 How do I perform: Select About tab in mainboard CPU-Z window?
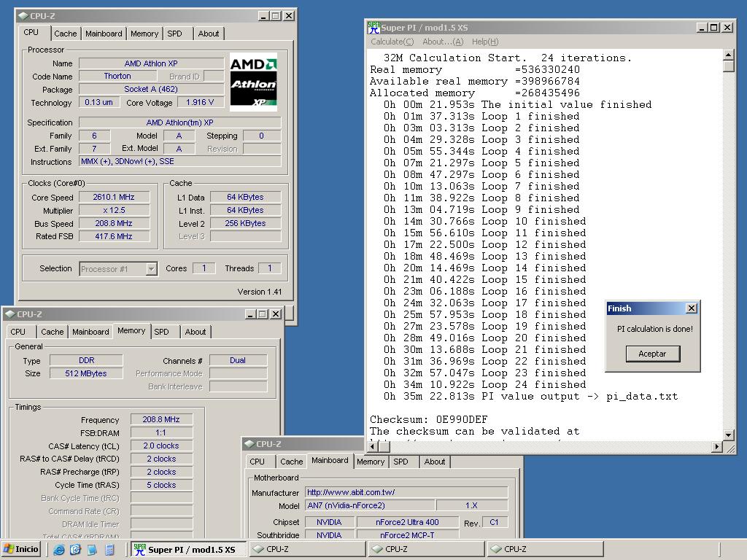point(435,462)
